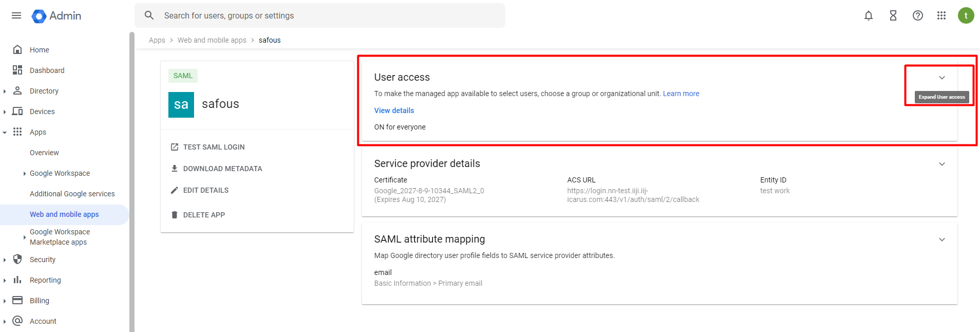Click DOWNLOAD METADATA
Viewport: 980px width, 332px height.
click(x=222, y=169)
